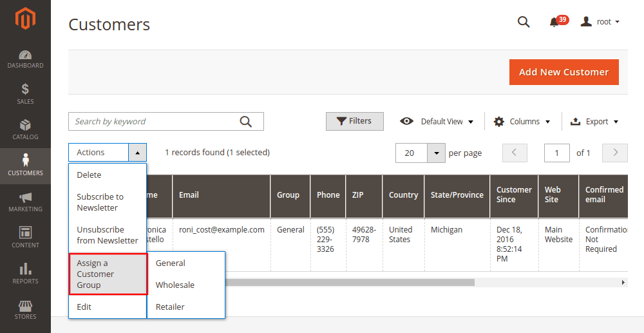
Task: Sort by the Group column header
Action: coord(290,196)
